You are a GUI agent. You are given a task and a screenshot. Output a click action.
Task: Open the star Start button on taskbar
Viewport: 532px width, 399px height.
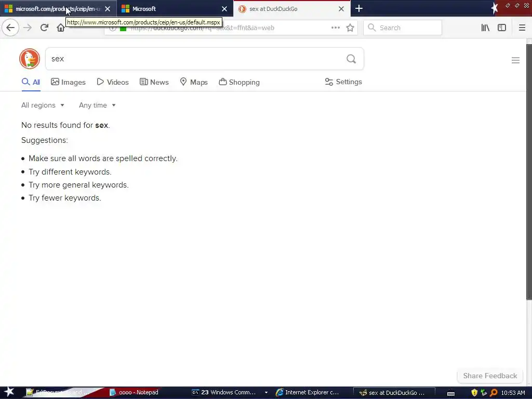[9, 392]
